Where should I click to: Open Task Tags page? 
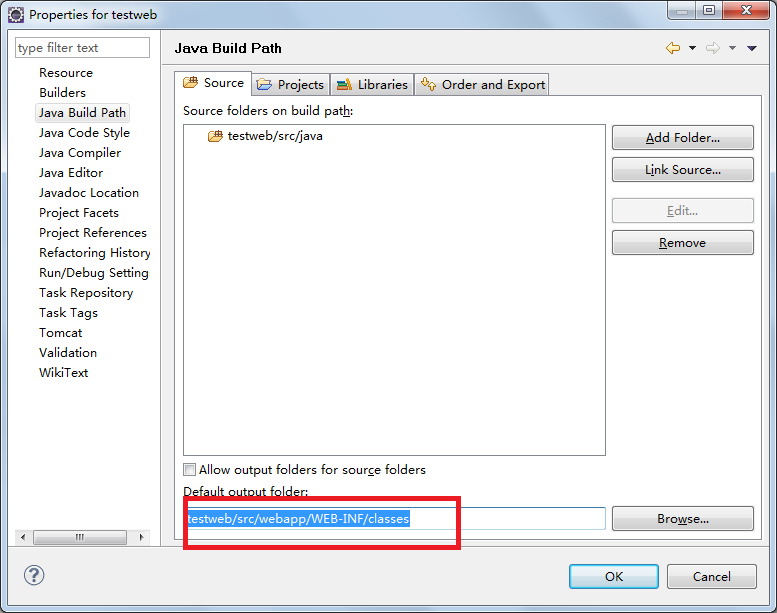68,313
